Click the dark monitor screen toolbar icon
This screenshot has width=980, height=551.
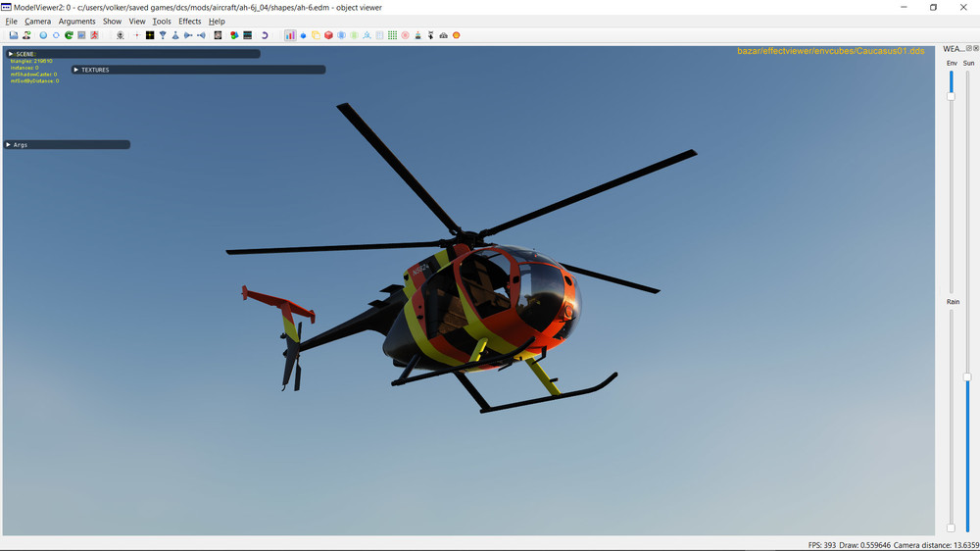[x=248, y=35]
